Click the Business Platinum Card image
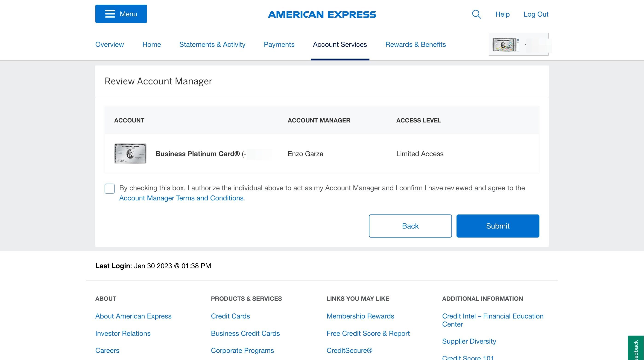 (130, 153)
